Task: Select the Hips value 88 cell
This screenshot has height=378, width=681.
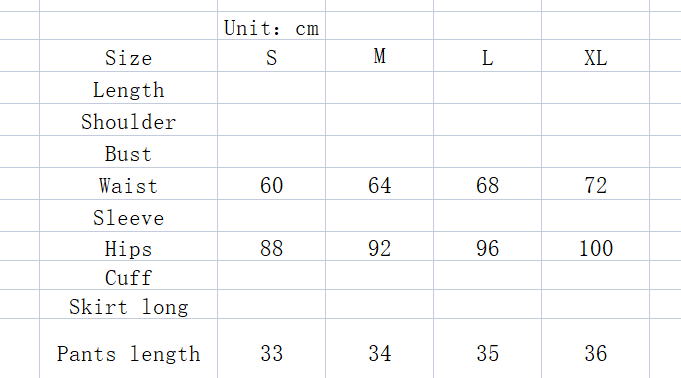Action: tap(271, 246)
